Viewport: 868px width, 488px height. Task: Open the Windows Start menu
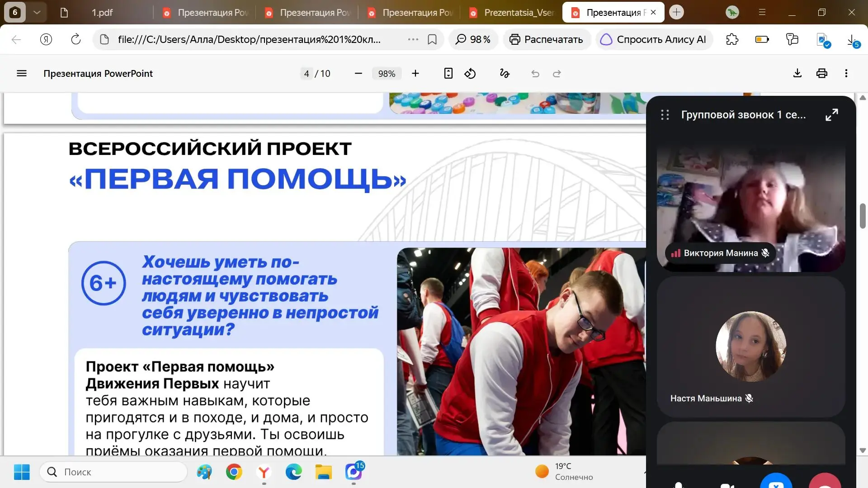(22, 472)
